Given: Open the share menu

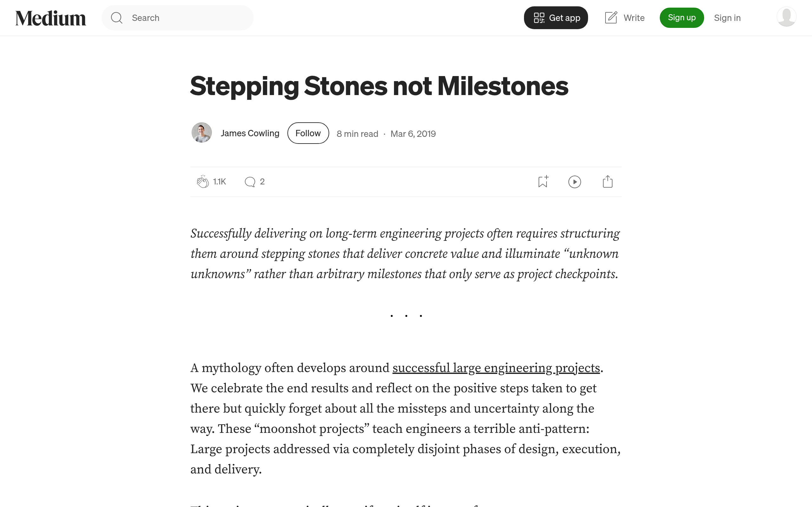Looking at the screenshot, I should (607, 182).
